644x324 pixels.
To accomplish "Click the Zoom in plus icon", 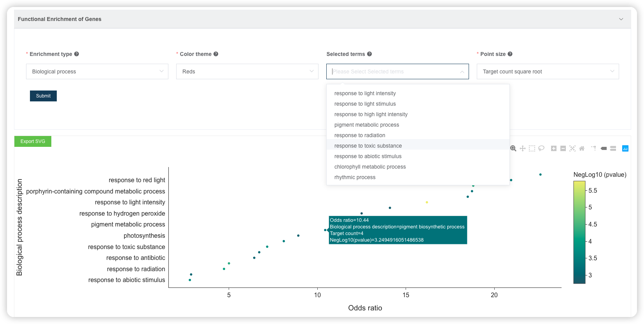I will pyautogui.click(x=554, y=148).
